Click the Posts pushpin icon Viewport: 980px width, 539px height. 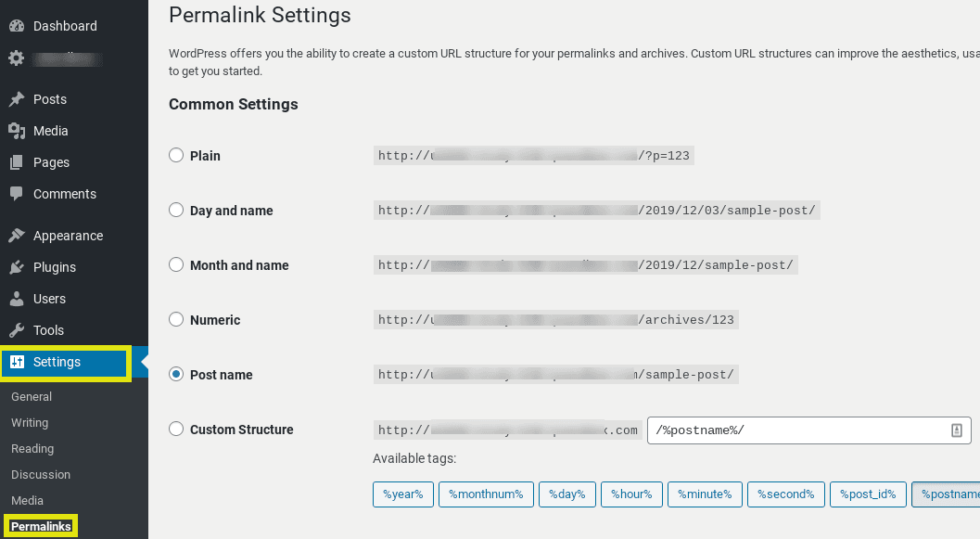click(17, 98)
